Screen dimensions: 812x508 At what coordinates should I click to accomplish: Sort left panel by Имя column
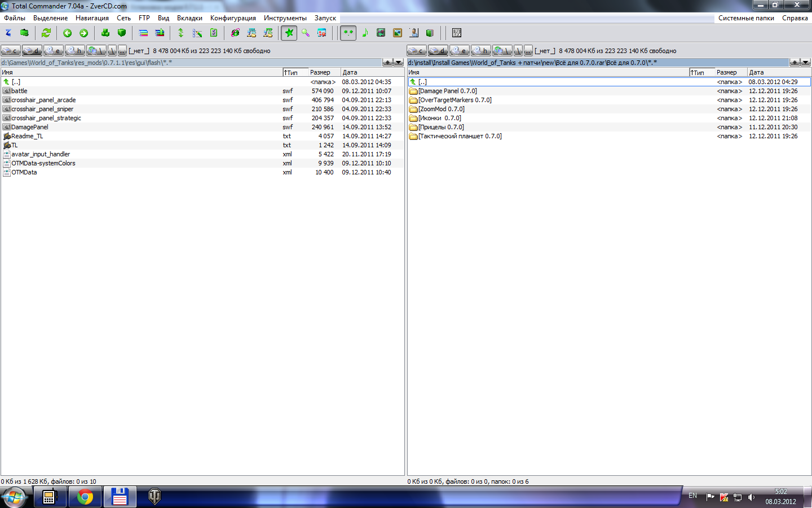pyautogui.click(x=142, y=72)
